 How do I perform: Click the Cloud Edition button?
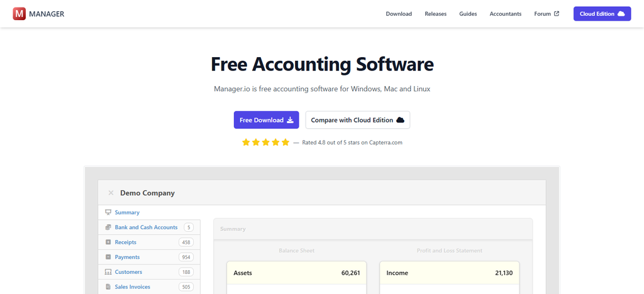(x=602, y=14)
